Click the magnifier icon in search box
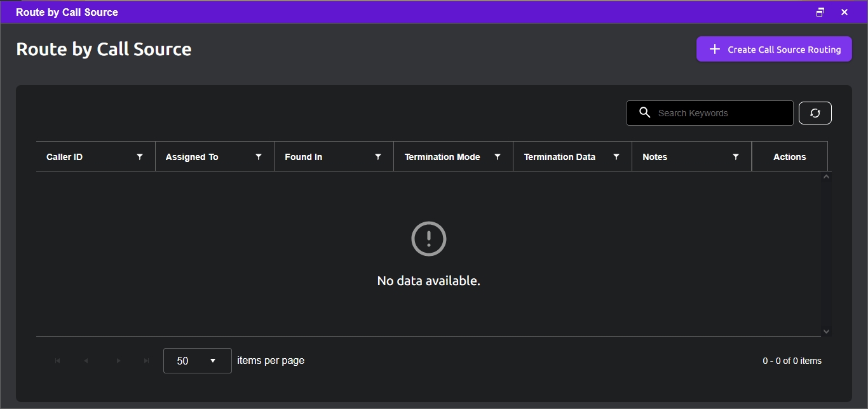This screenshot has height=409, width=868. point(644,112)
